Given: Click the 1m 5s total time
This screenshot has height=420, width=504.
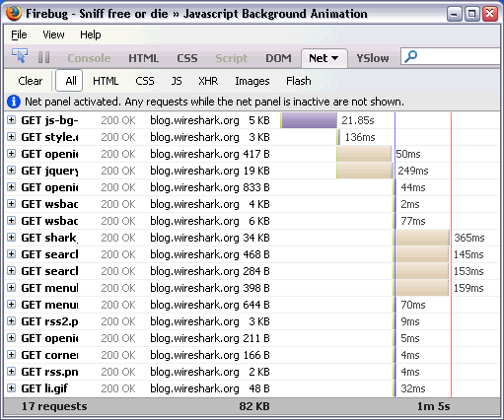Looking at the screenshot, I should pyautogui.click(x=433, y=406).
